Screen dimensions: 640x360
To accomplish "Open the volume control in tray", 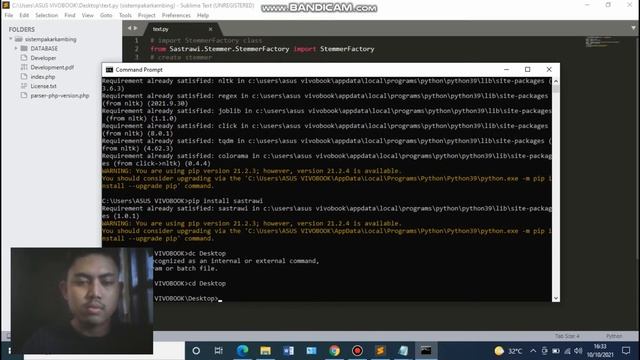I will 578,351.
